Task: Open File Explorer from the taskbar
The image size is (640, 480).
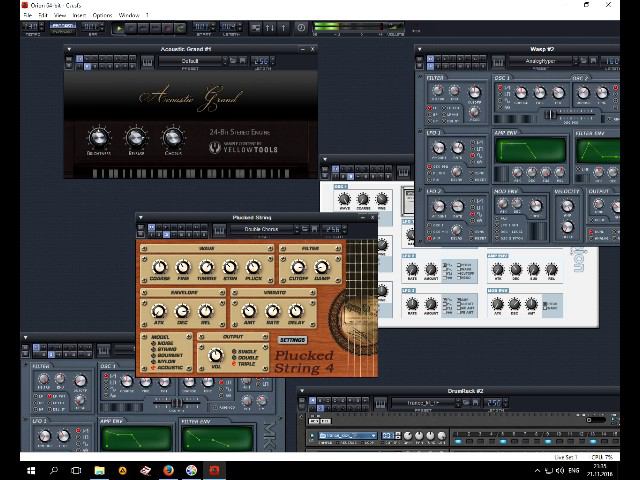Action: click(x=100, y=470)
